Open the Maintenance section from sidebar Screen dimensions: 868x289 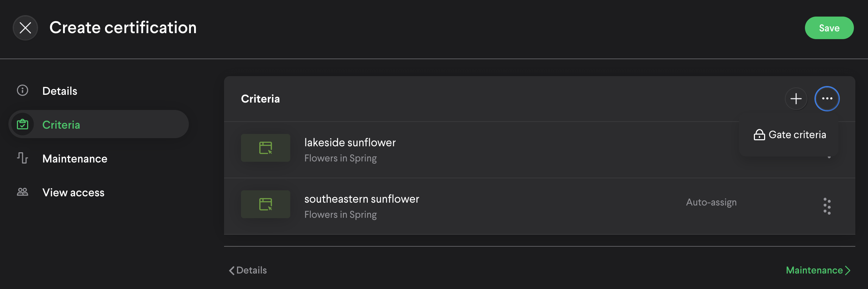click(x=75, y=159)
